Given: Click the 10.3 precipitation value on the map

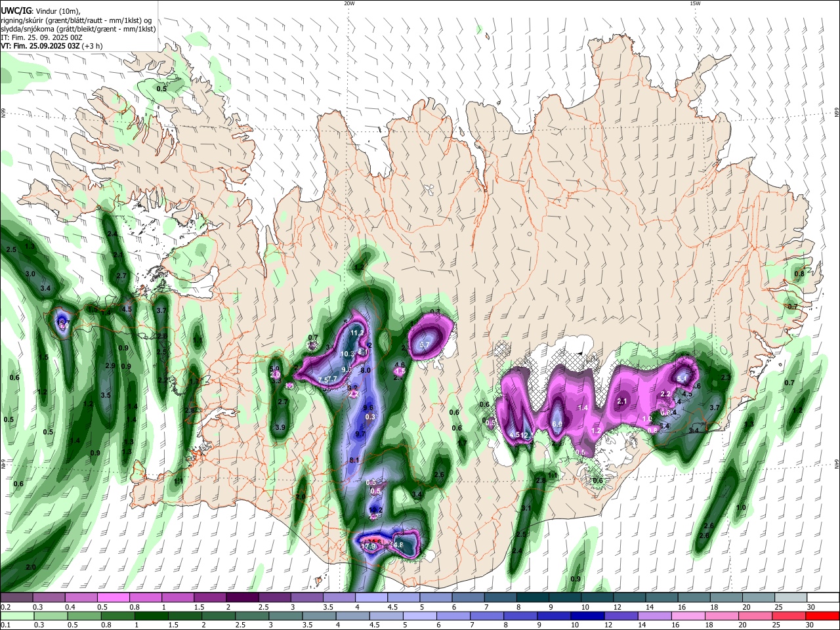Looking at the screenshot, I should (348, 354).
